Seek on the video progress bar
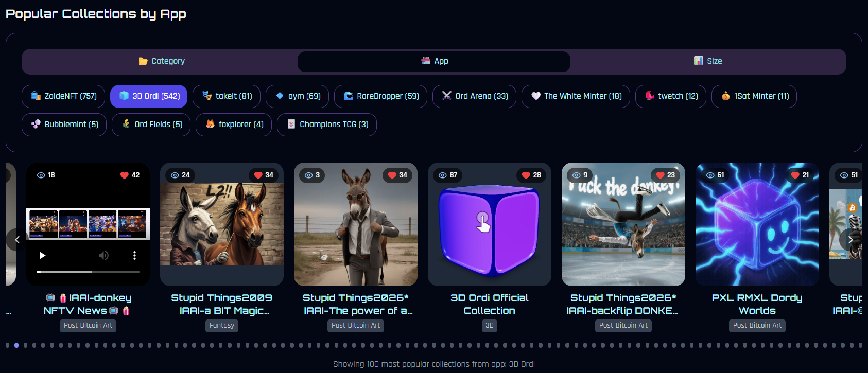868x373 pixels. click(x=88, y=272)
